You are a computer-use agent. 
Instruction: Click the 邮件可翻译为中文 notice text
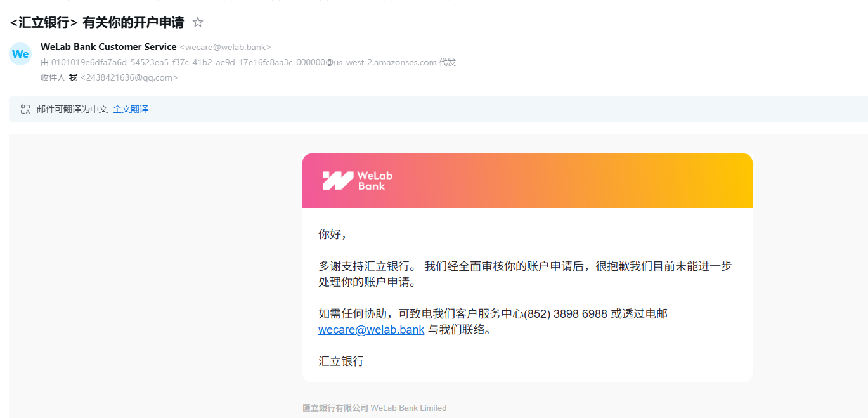click(x=72, y=109)
